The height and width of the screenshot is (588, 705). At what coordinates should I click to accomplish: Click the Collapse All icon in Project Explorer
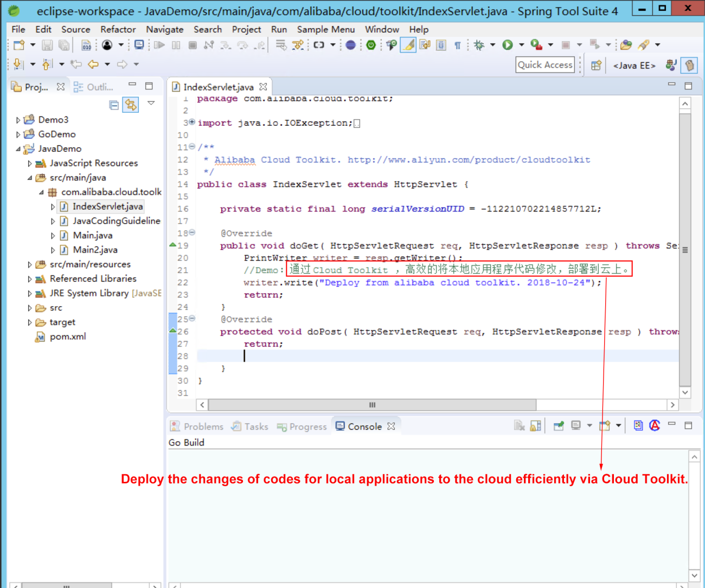click(x=114, y=105)
